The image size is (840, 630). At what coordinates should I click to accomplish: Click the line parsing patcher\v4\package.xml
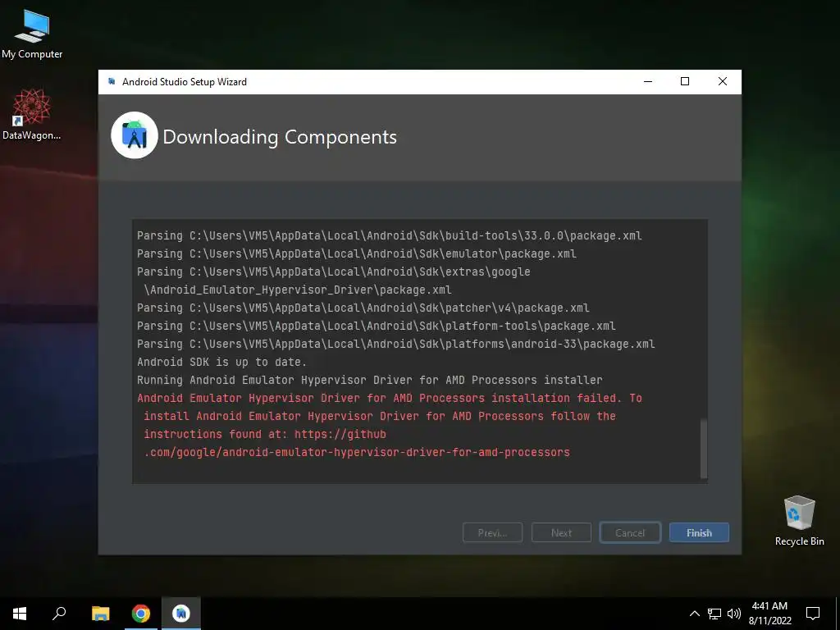[363, 308]
